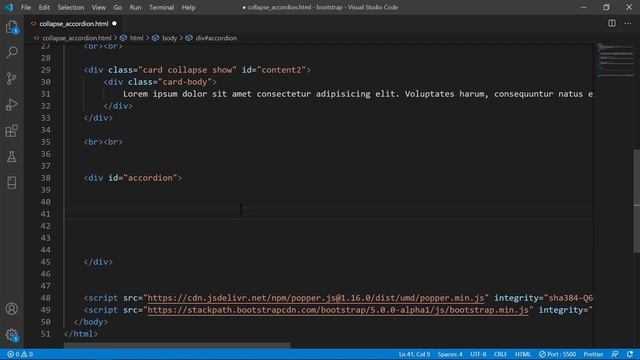Open the Accounts menu icon

[11, 309]
